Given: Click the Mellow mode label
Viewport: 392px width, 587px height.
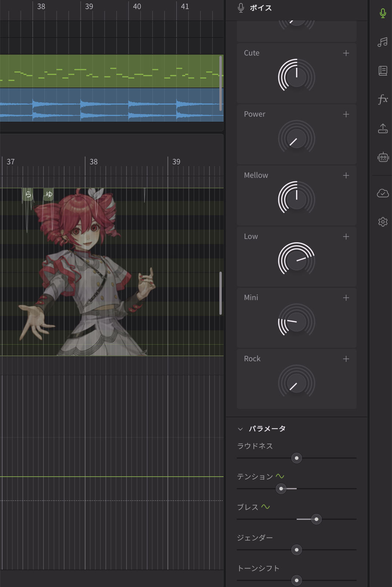Looking at the screenshot, I should (x=256, y=175).
